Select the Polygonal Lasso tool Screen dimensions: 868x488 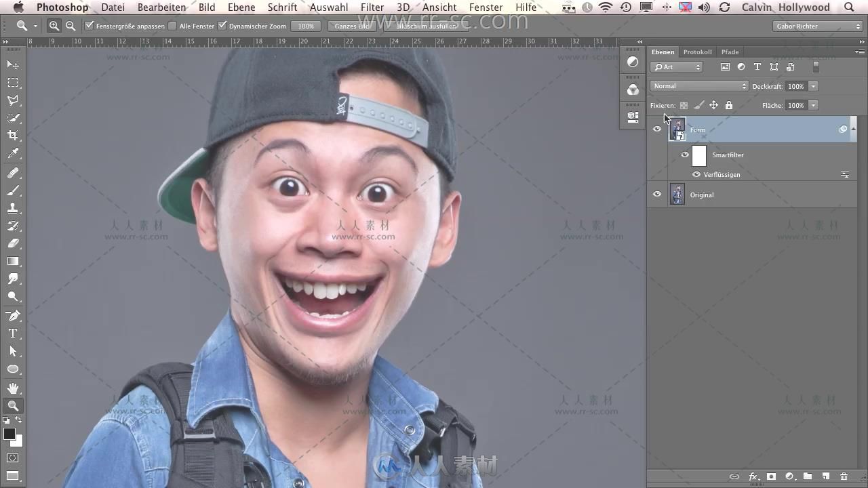click(13, 100)
